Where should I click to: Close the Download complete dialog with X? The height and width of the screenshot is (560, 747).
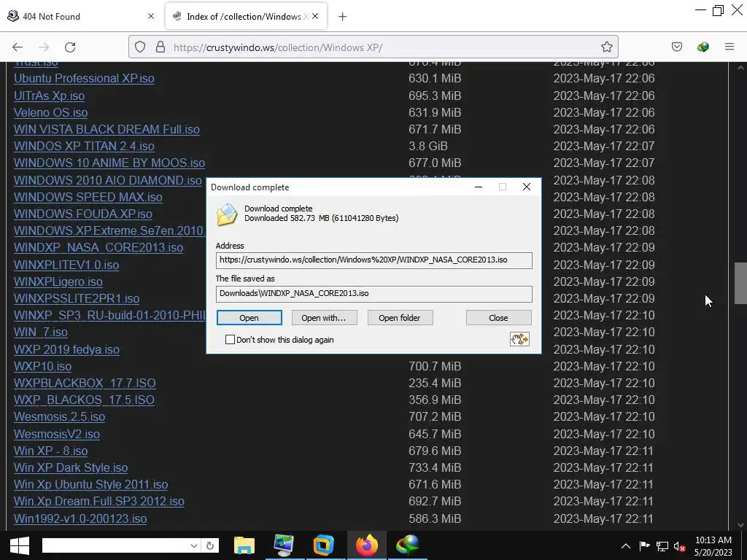coord(526,187)
